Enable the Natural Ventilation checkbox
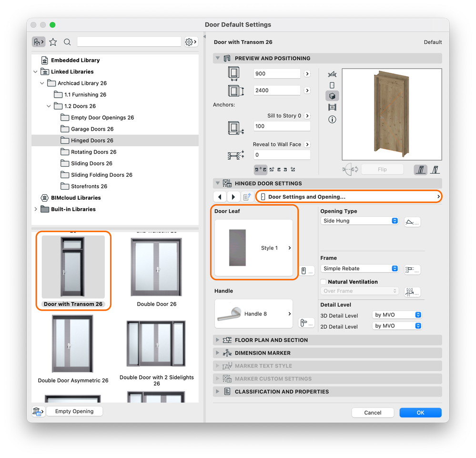 pyautogui.click(x=324, y=282)
